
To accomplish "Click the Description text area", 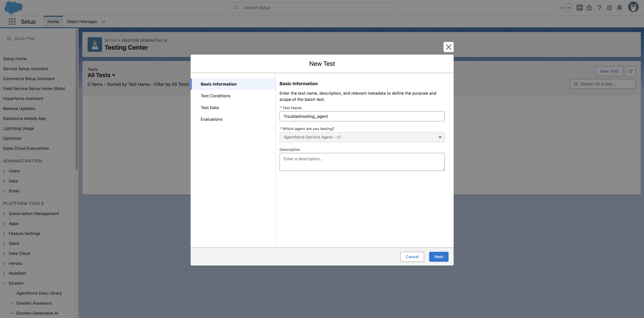I will pos(362,162).
